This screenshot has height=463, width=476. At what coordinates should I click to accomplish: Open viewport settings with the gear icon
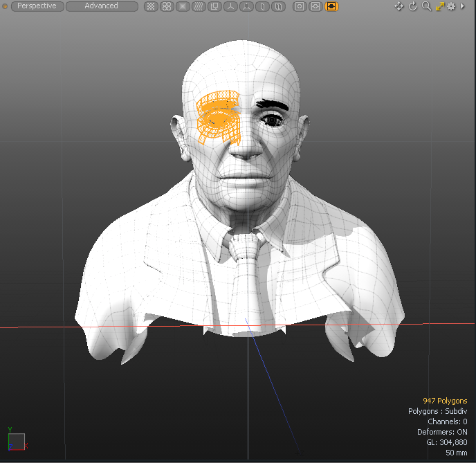pos(452,6)
